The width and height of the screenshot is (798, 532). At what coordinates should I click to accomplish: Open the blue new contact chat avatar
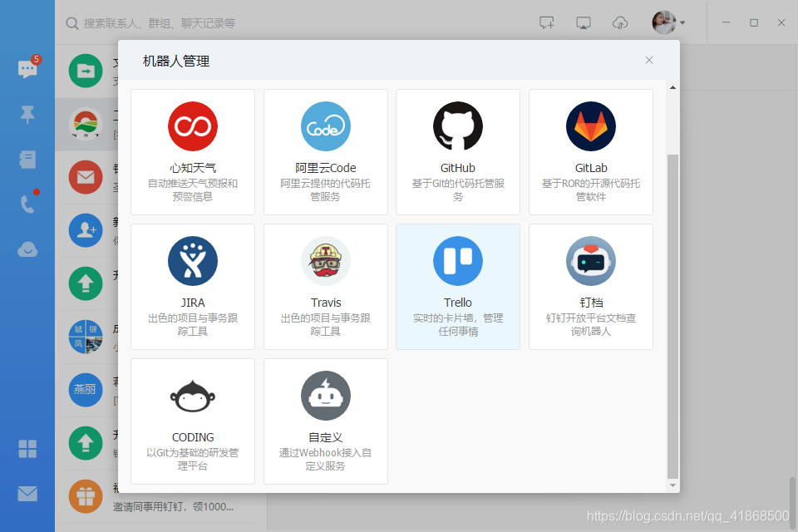(x=86, y=230)
